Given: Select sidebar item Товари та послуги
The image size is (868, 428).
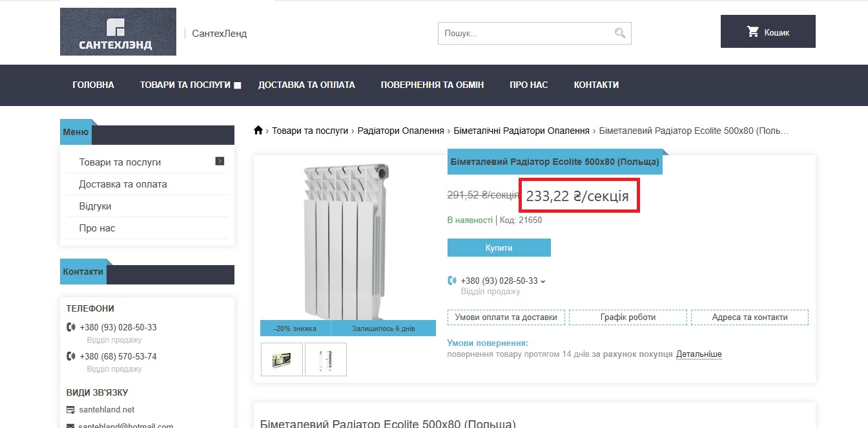Looking at the screenshot, I should [120, 162].
